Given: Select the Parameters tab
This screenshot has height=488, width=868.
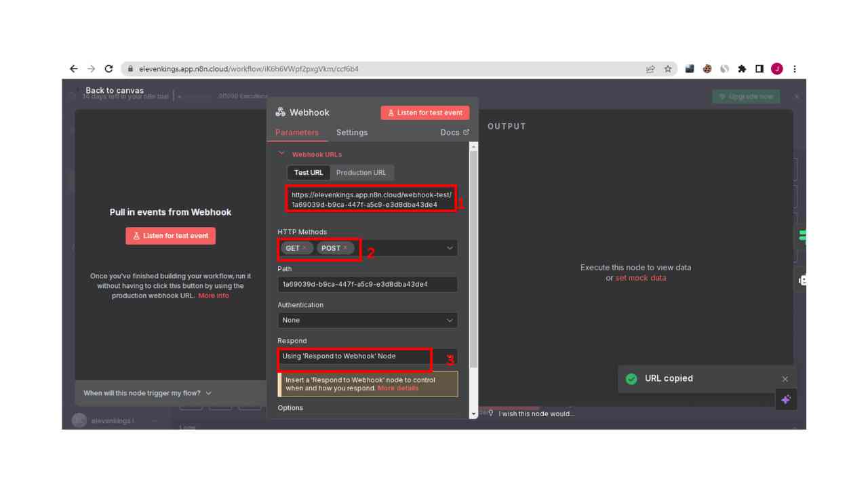Looking at the screenshot, I should click(x=297, y=132).
